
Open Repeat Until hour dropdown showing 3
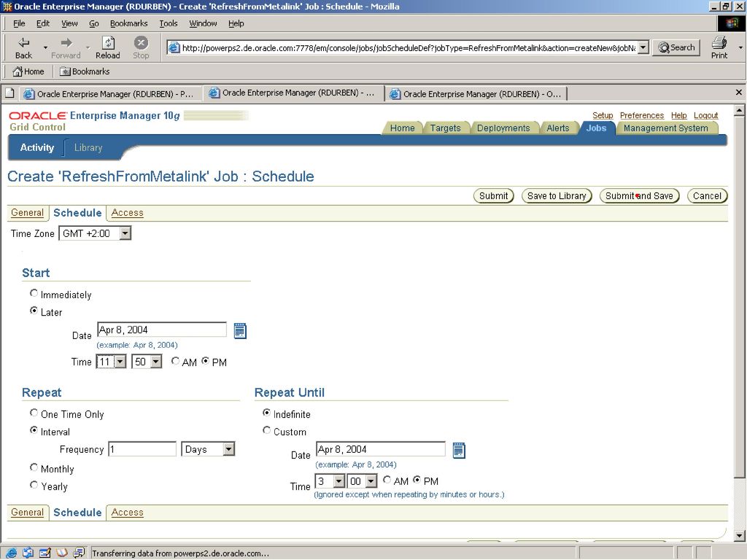(x=330, y=481)
